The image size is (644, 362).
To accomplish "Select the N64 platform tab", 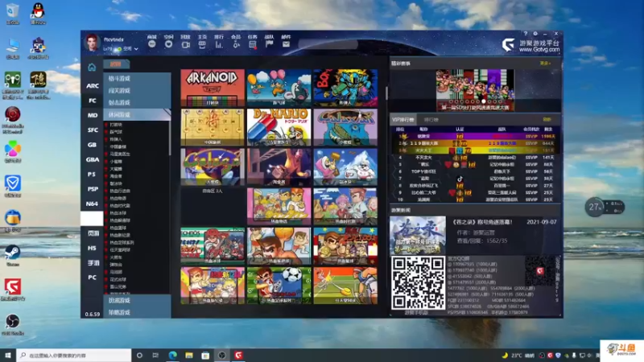I will click(x=92, y=204).
